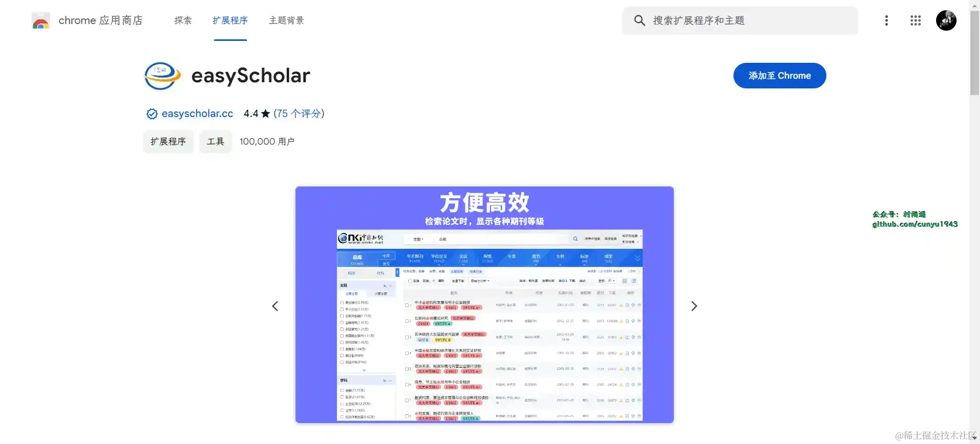Click the search magnifier icon

[639, 20]
